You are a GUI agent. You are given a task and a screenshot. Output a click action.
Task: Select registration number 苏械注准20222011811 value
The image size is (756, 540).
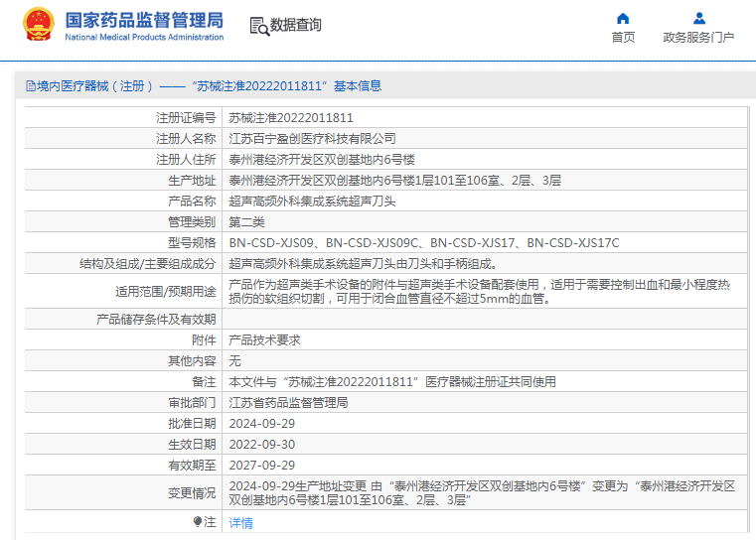(x=291, y=118)
